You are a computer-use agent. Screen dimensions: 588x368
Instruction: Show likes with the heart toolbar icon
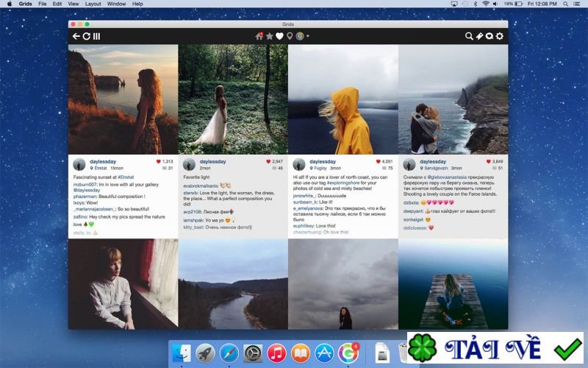(x=279, y=36)
